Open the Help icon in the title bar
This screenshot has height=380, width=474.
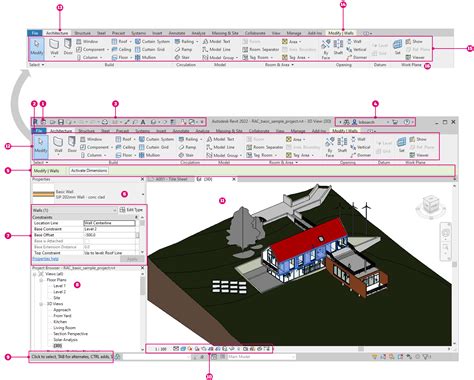pos(407,122)
